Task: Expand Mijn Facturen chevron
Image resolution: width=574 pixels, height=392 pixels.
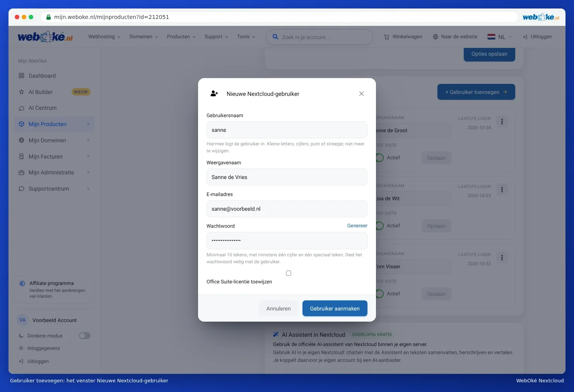Action: [x=88, y=157]
